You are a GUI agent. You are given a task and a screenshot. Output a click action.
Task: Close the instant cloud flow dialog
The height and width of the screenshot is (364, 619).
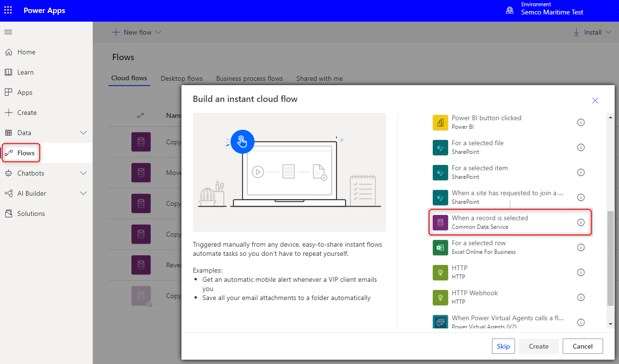point(595,100)
